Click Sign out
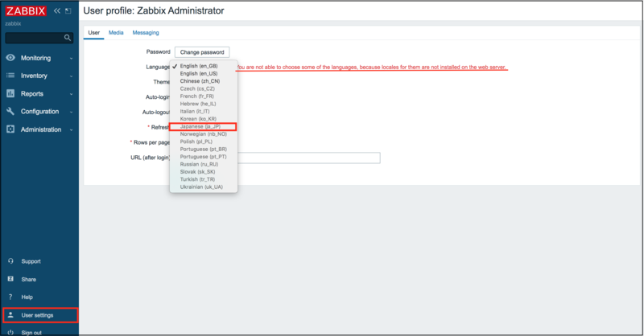This screenshot has height=336, width=644. (31, 333)
